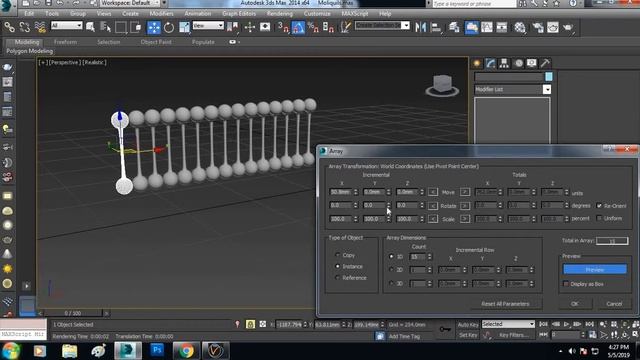Screen dimensions: 640x360
Task: Open the Create command panel tab
Action: 476,63
